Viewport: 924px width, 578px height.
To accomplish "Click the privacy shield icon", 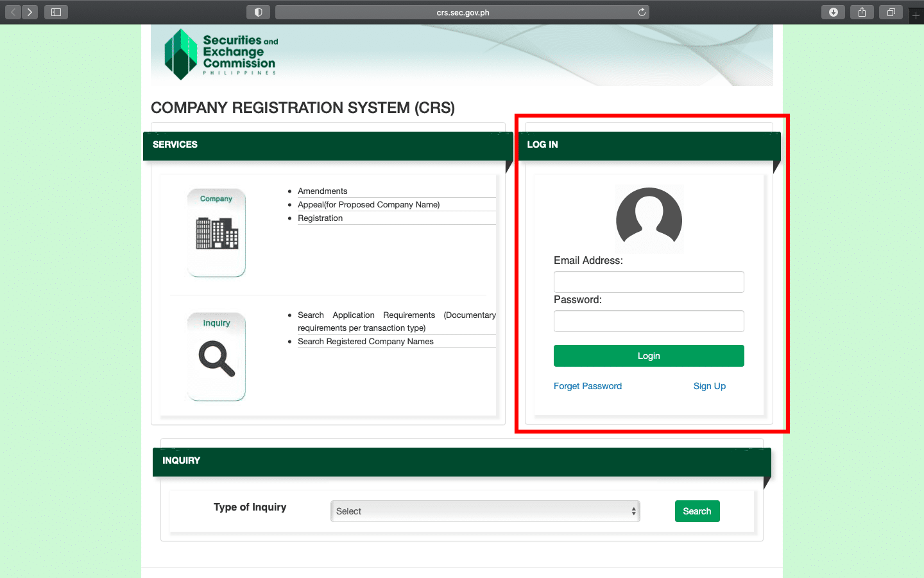I will [258, 12].
